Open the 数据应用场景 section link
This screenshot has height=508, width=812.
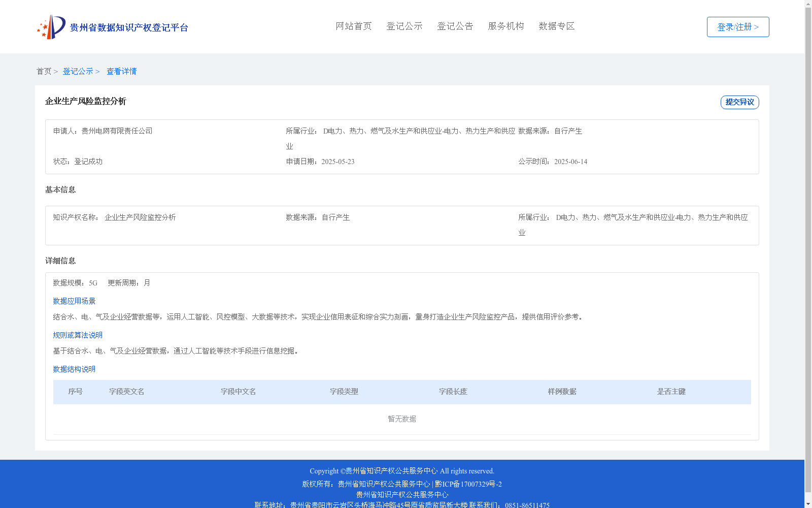pos(74,301)
